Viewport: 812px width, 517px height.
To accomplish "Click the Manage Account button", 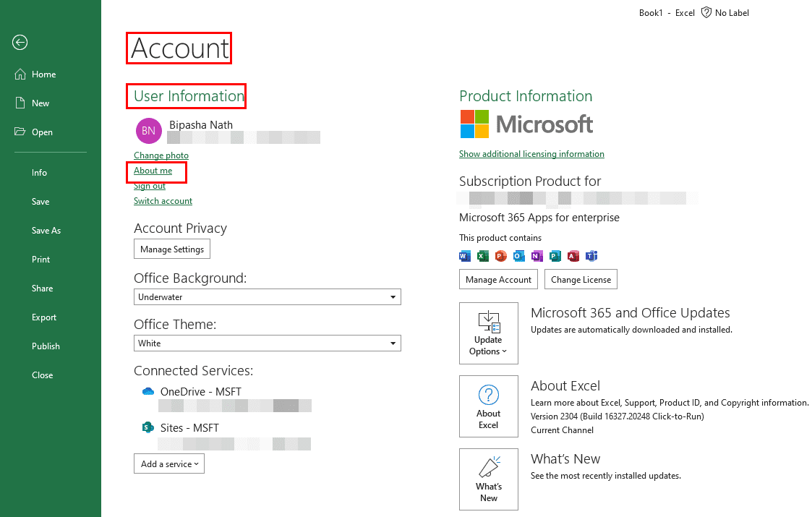I will (498, 279).
